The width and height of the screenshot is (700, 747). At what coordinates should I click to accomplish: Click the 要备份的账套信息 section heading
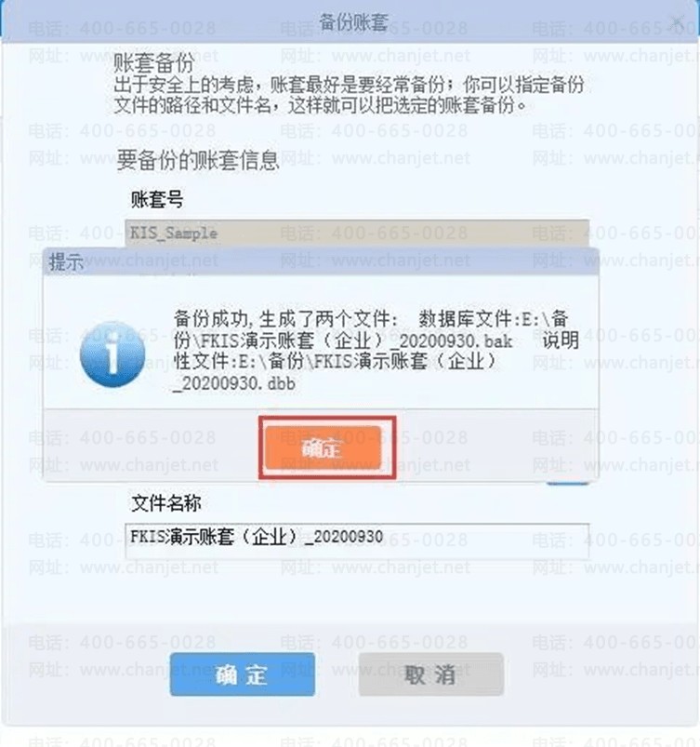[x=198, y=160]
